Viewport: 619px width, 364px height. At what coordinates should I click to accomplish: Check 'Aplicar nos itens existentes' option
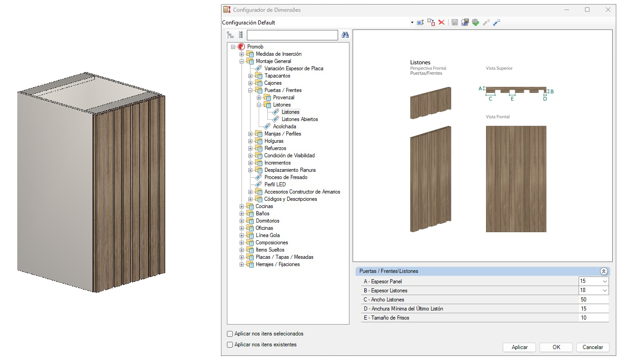tap(230, 345)
